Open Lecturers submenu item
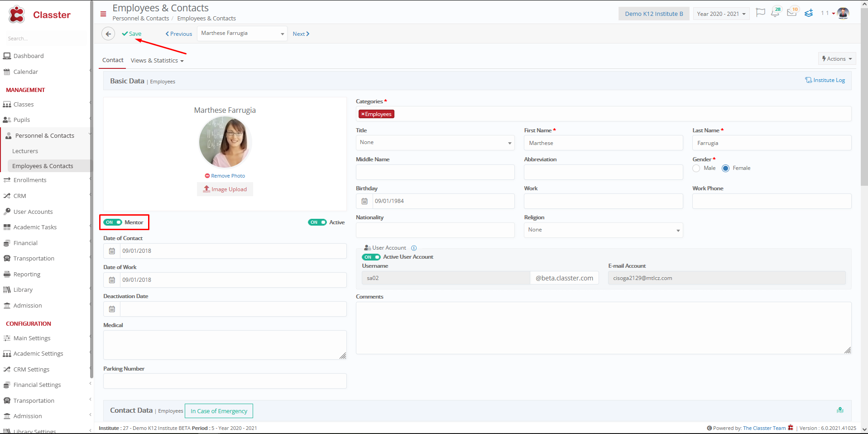The image size is (868, 434). click(x=25, y=151)
